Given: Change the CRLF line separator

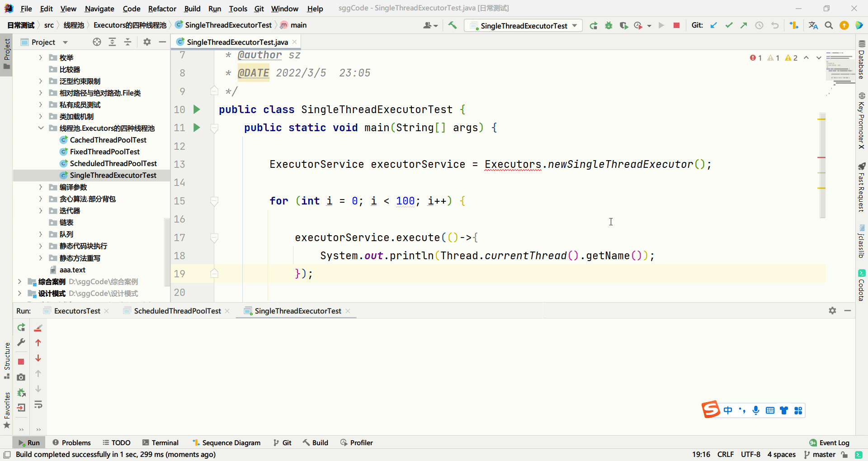Looking at the screenshot, I should click(725, 454).
